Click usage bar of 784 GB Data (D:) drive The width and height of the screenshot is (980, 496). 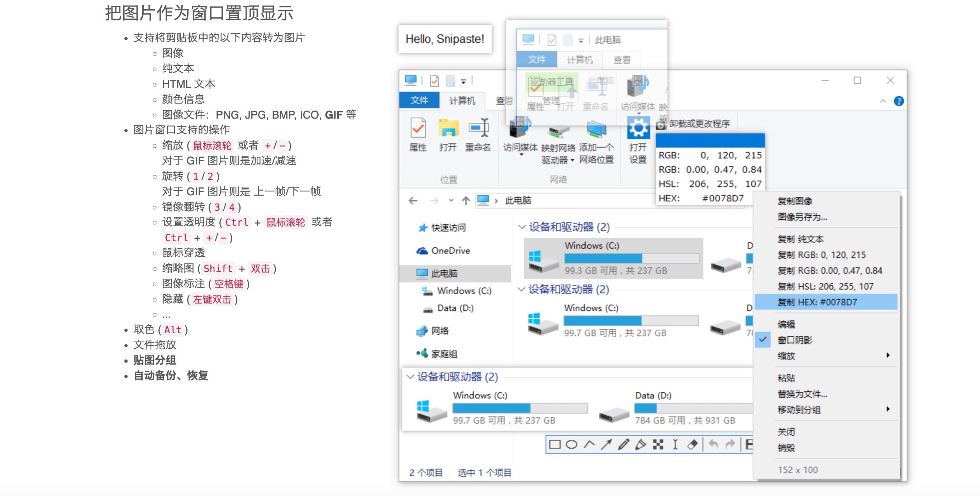[x=693, y=408]
